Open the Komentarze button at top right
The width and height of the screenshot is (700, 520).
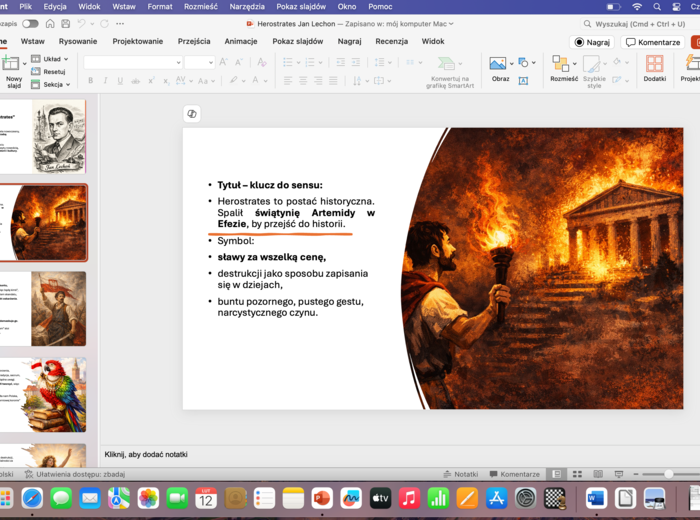click(653, 42)
